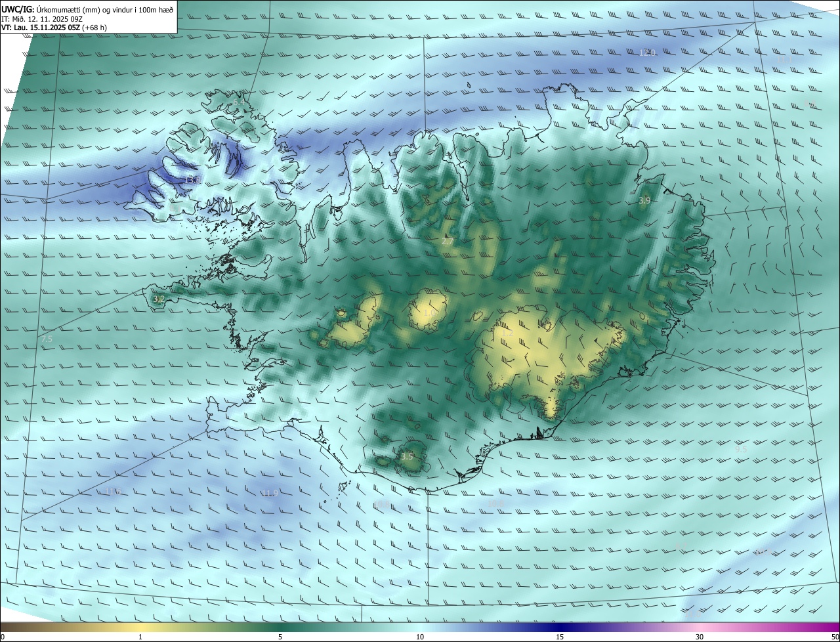Click the legend tick label 30

[700, 637]
